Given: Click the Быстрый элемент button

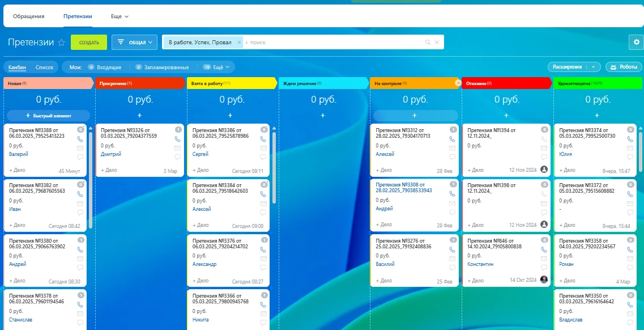Looking at the screenshot, I should coord(49,116).
